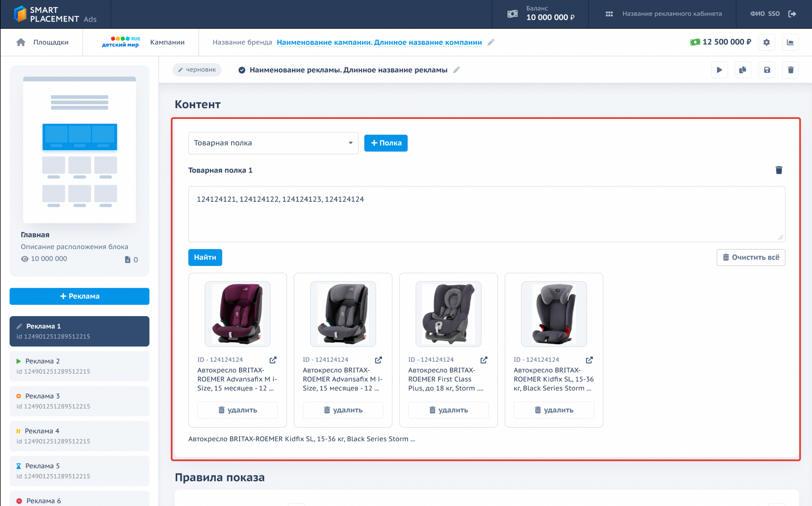
Task: Open campaign settings gear icon
Action: 766,42
